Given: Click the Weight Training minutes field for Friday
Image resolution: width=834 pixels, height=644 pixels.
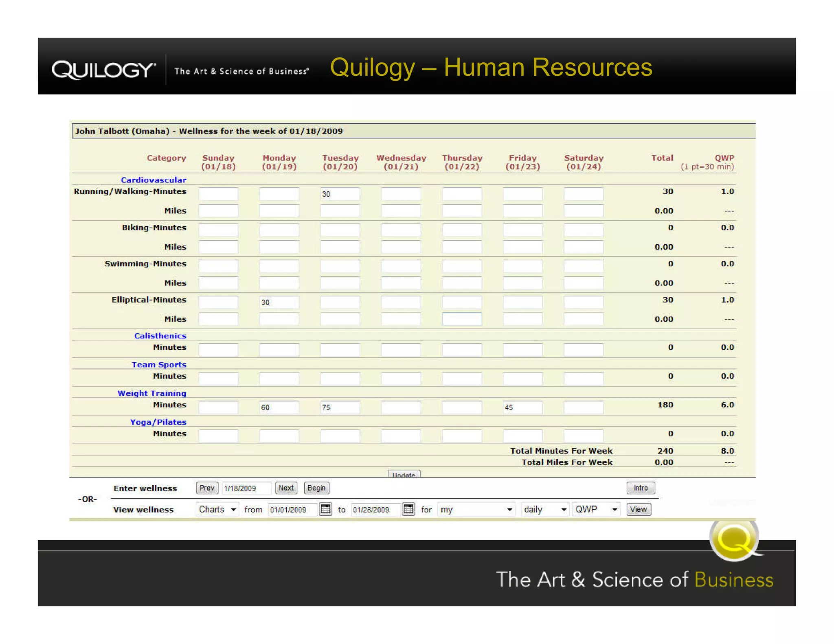Looking at the screenshot, I should (x=522, y=407).
